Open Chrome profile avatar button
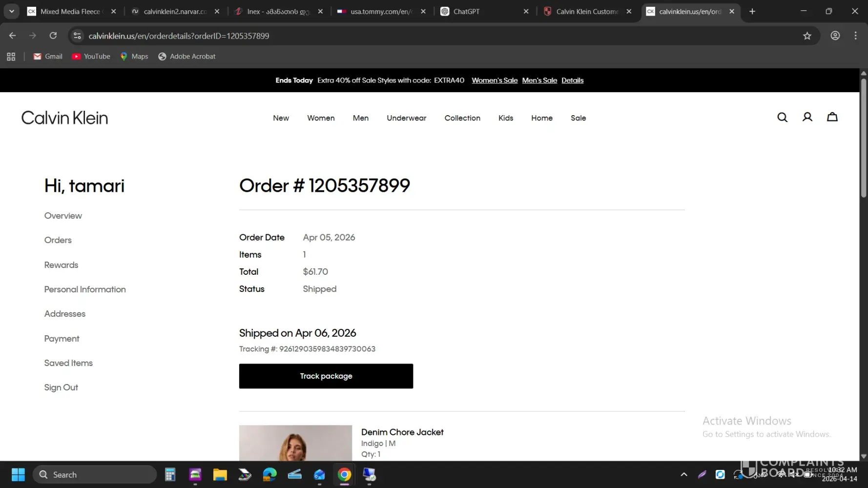The width and height of the screenshot is (868, 488). coord(835,36)
